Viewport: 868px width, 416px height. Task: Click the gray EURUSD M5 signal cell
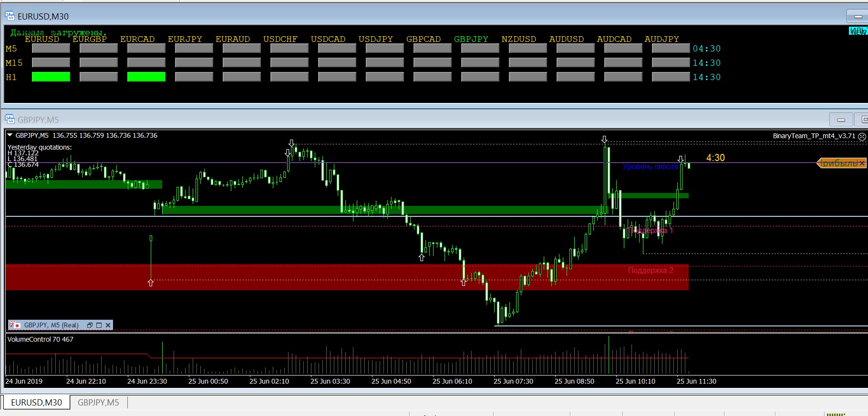click(51, 48)
